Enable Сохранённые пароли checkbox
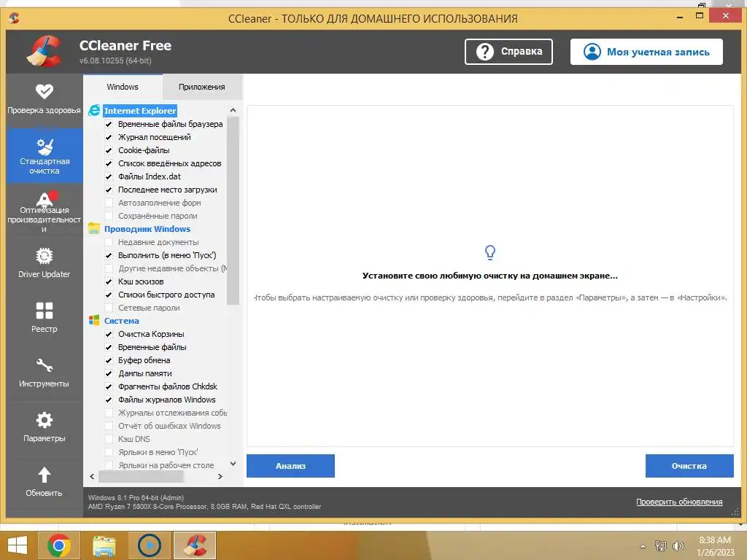Screen dimensions: 747x560 109,216
